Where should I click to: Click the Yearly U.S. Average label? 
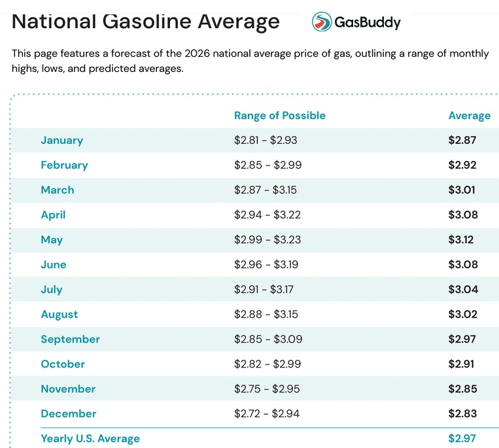click(x=90, y=439)
